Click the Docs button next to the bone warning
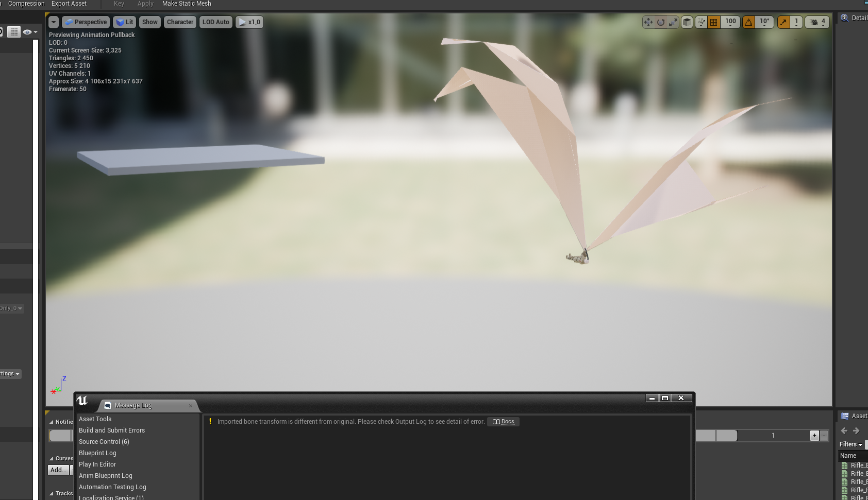Image resolution: width=868 pixels, height=500 pixels. pos(503,421)
